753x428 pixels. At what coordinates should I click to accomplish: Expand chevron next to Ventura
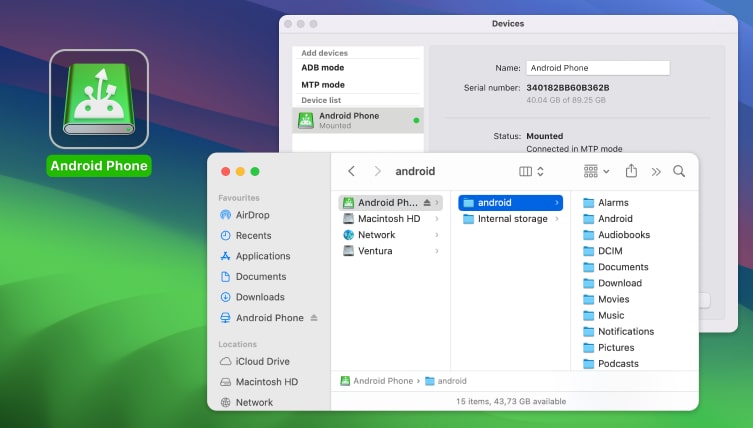[437, 251]
